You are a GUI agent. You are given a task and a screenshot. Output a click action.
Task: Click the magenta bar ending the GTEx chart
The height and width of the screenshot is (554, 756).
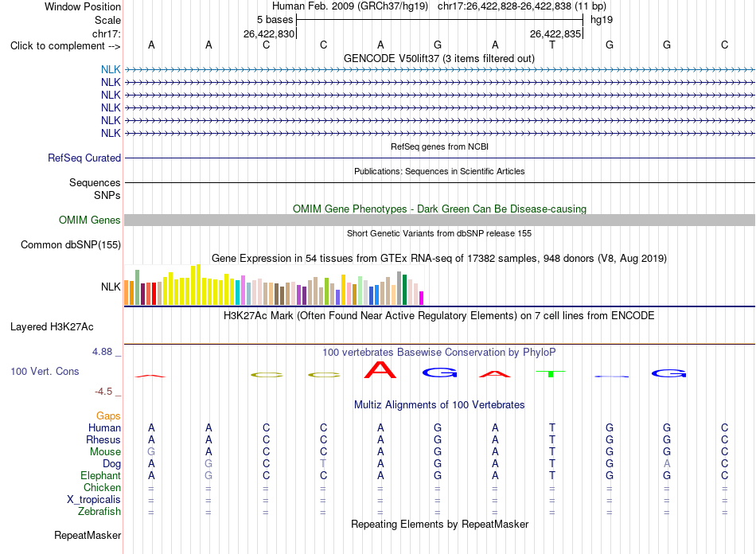[422, 298]
